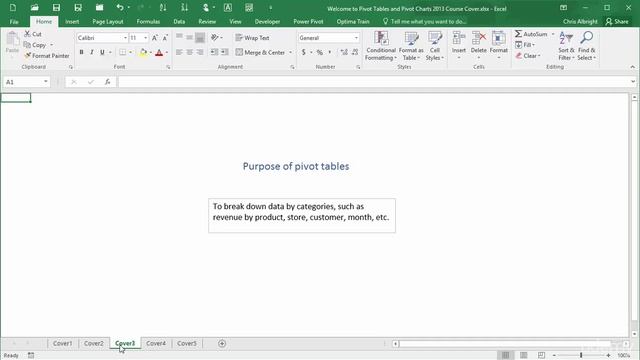Screen dimensions: 640x360
Task: Switch to the Page Layout tab
Action: [x=108, y=22]
